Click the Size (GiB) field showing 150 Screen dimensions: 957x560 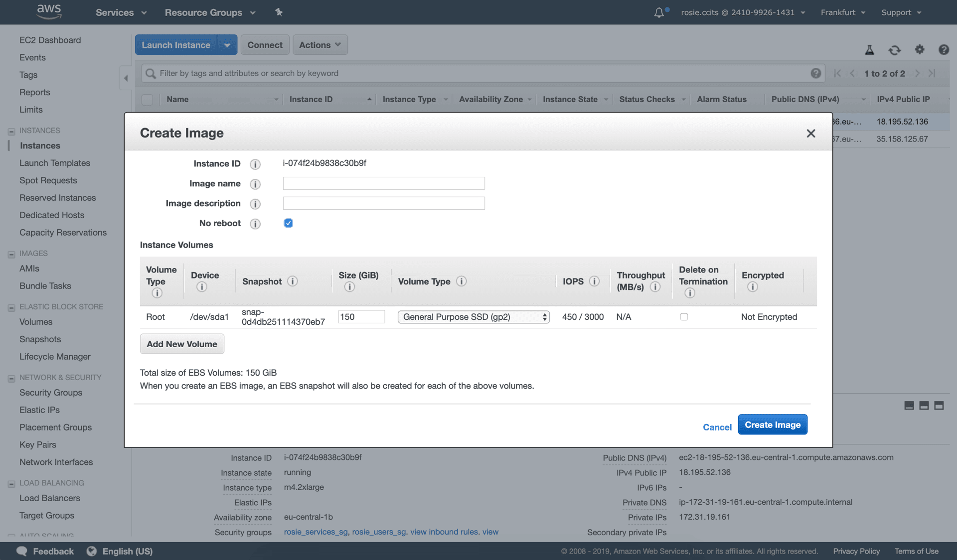coord(361,317)
